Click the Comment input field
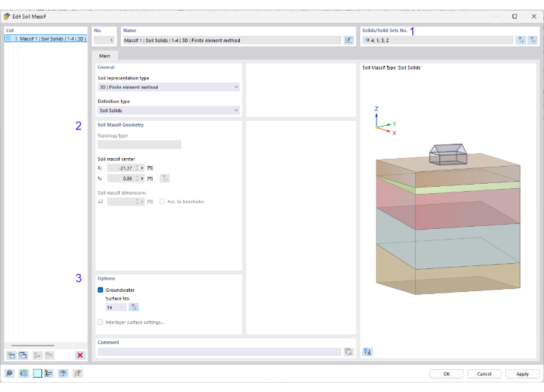 [x=219, y=352]
